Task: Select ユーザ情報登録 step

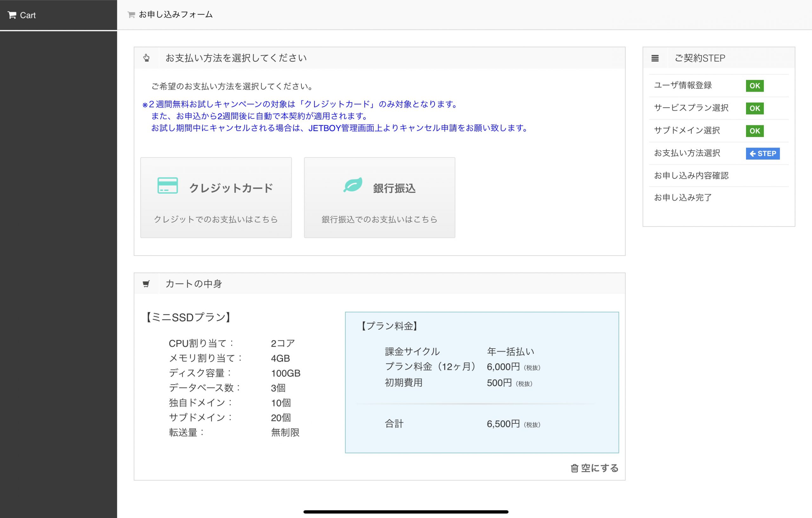Action: click(683, 85)
